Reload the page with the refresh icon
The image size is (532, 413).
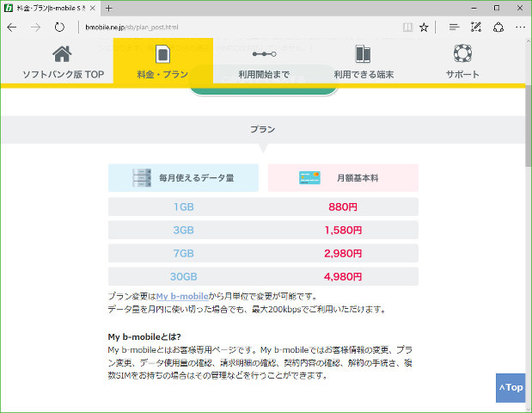tap(59, 28)
